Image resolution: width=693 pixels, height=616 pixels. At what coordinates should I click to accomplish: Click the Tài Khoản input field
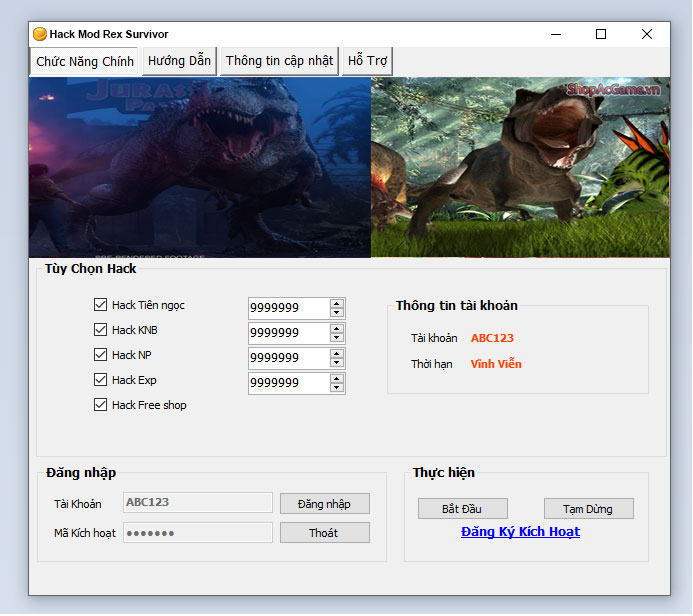198,503
